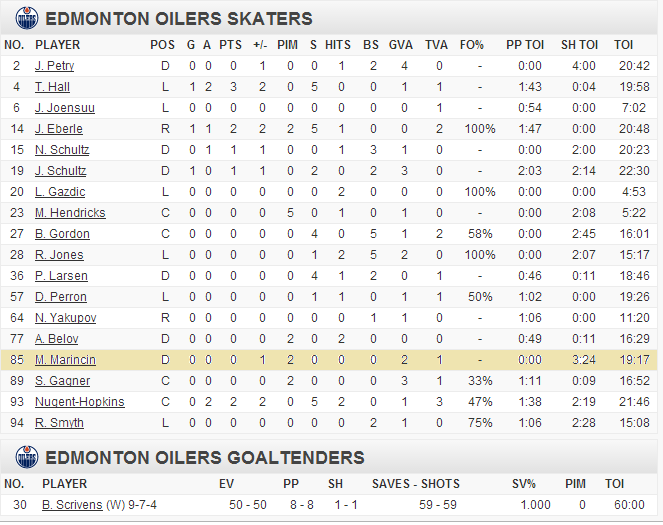The image size is (663, 525).
Task: Click the HITS column header
Action: 338,45
